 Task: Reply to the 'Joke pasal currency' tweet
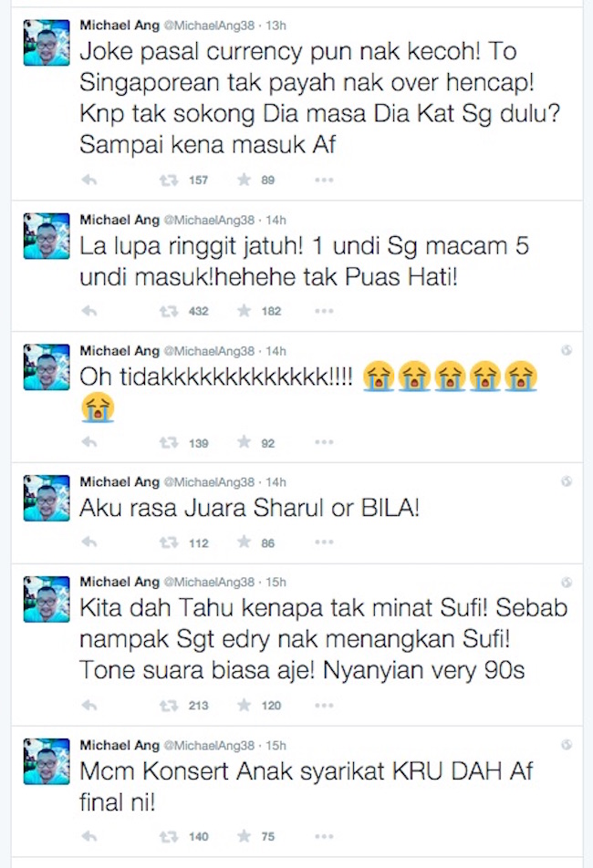coord(89,180)
